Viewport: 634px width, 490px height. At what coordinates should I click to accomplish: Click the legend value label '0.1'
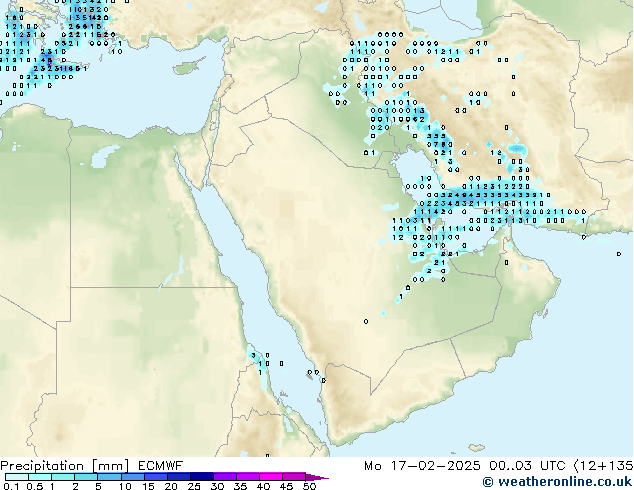(x=11, y=486)
